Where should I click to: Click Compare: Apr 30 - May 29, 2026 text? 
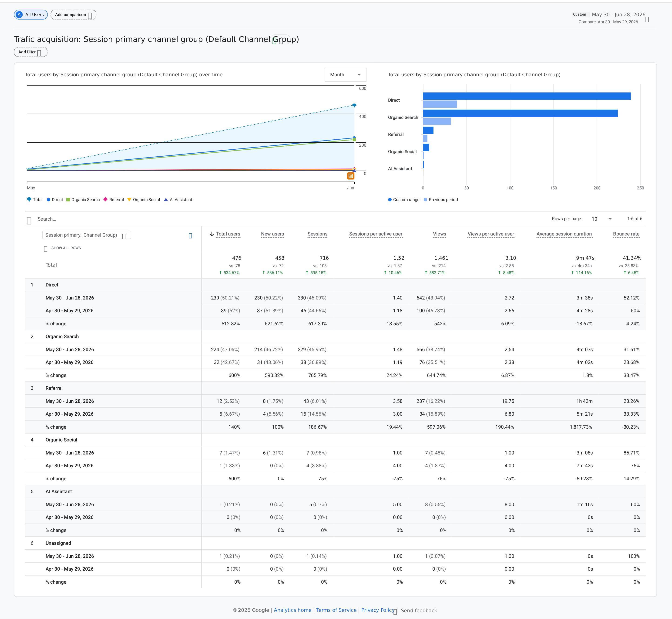pos(608,22)
